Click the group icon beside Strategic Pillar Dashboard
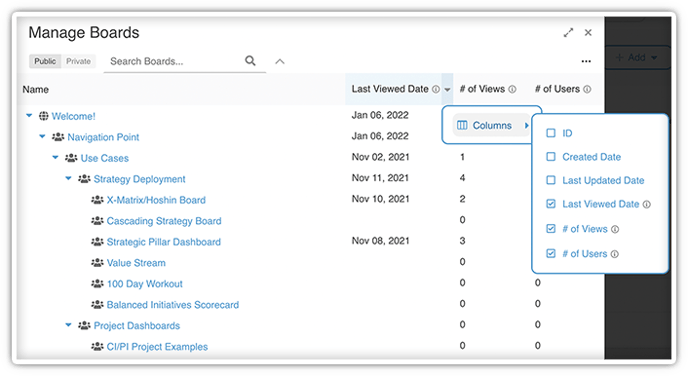 pos(97,242)
